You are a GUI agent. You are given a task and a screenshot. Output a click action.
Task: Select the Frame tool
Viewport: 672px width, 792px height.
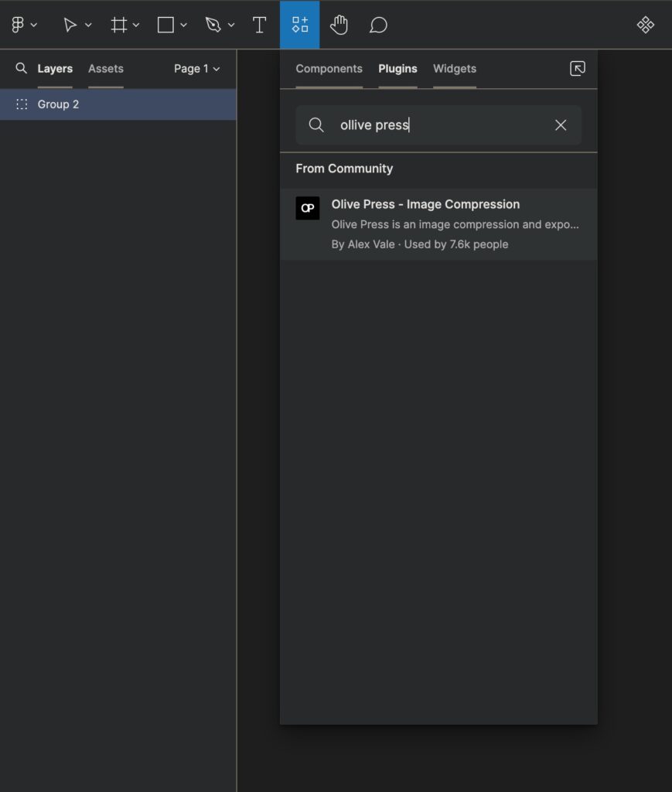tap(118, 24)
